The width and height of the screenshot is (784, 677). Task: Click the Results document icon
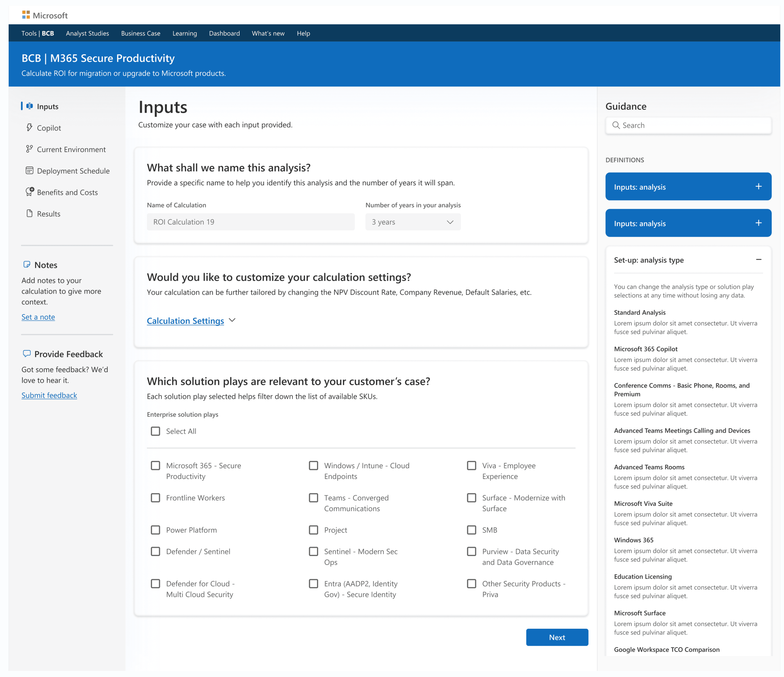tap(30, 214)
